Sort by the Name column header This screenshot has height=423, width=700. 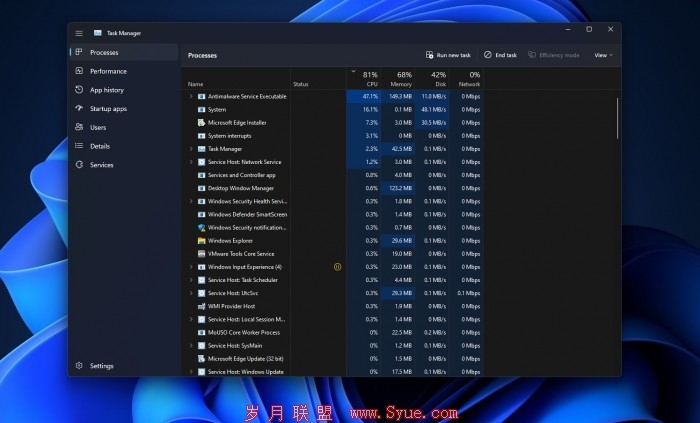236,79
